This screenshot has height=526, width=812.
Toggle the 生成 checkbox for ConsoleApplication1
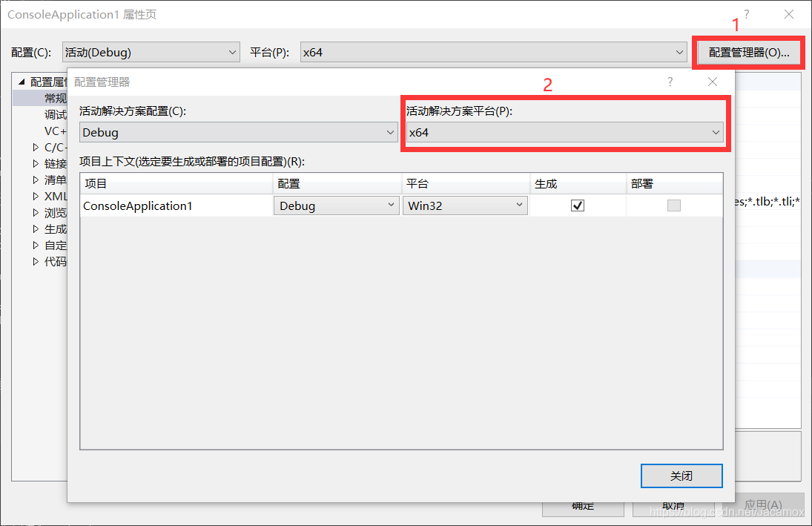[578, 206]
